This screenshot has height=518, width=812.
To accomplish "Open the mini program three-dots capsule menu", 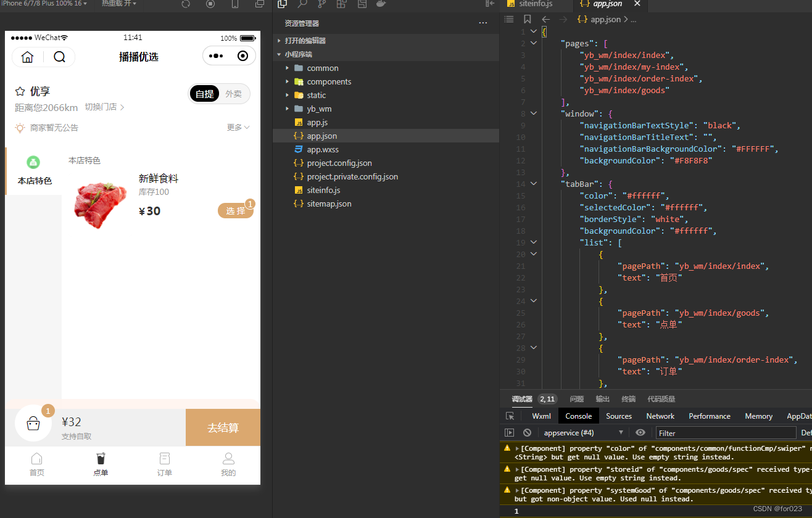I will click(x=215, y=56).
